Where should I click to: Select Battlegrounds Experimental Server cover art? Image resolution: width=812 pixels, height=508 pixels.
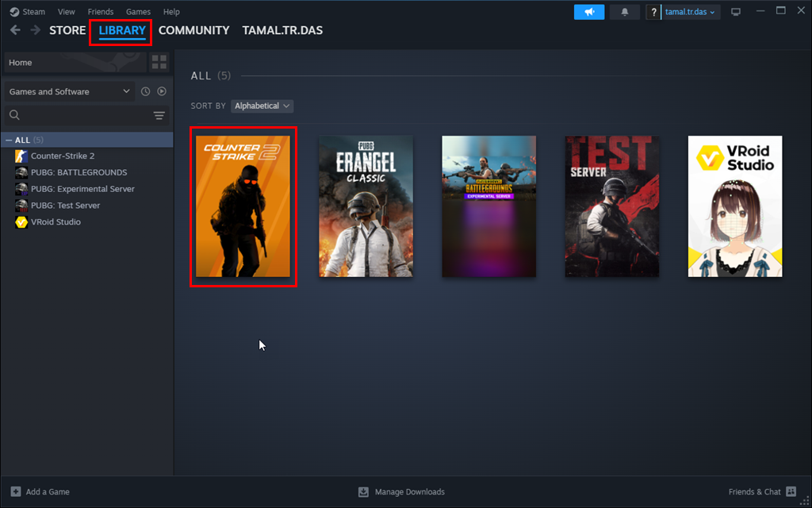point(488,206)
